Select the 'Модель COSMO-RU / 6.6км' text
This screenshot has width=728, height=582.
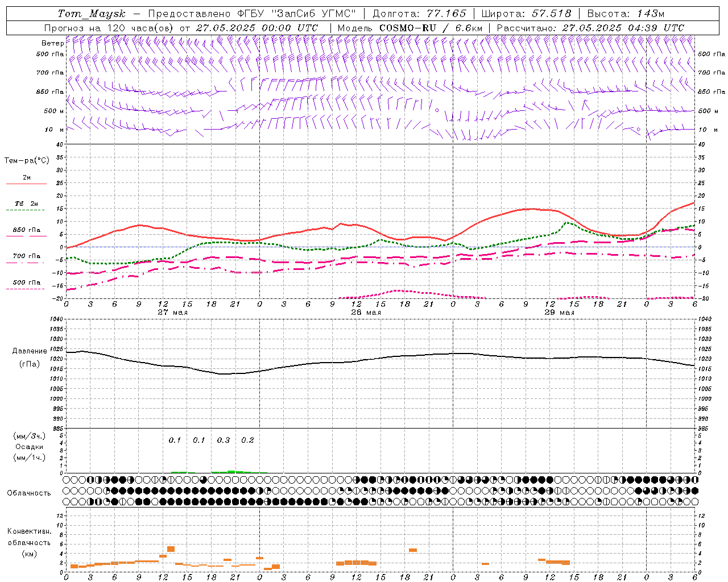[410, 28]
